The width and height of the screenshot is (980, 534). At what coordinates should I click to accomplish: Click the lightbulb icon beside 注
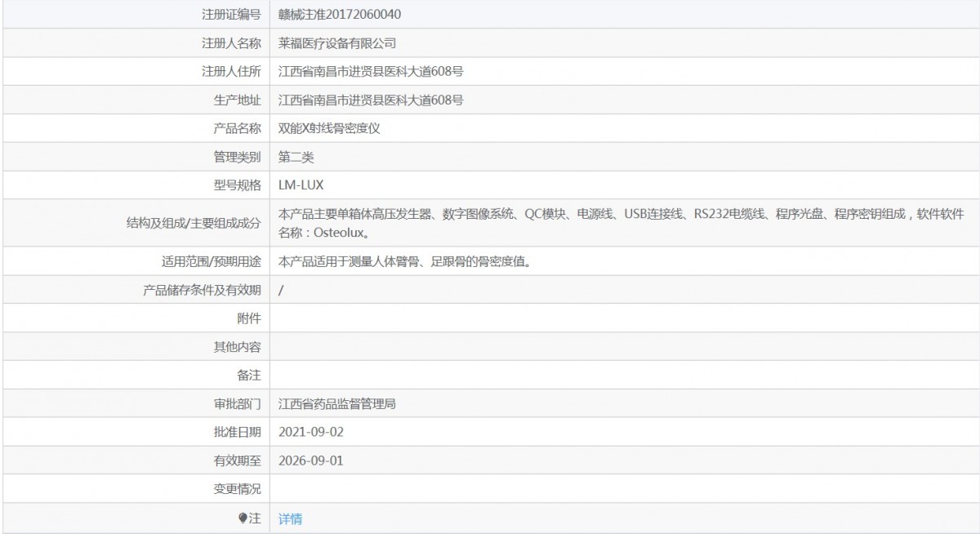[243, 518]
